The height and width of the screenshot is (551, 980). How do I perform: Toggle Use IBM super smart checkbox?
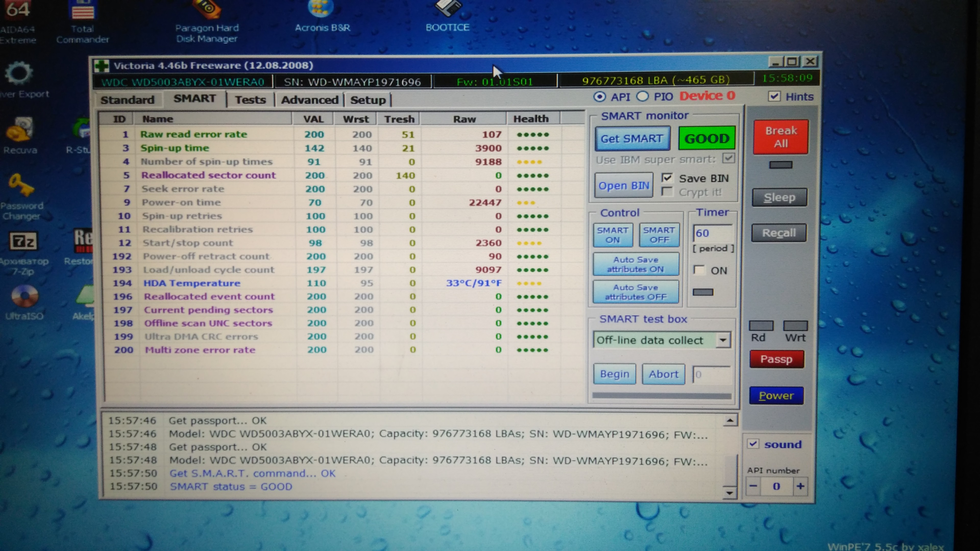[x=728, y=158]
